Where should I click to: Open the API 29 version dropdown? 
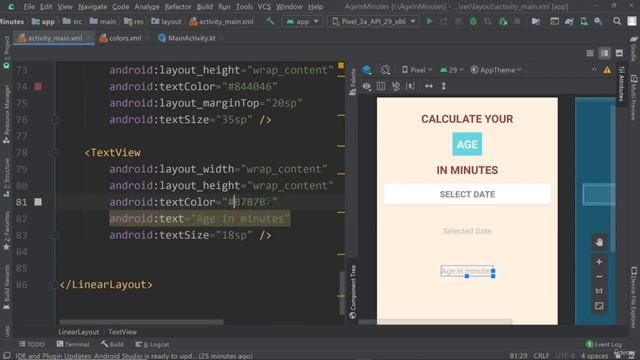click(x=451, y=70)
